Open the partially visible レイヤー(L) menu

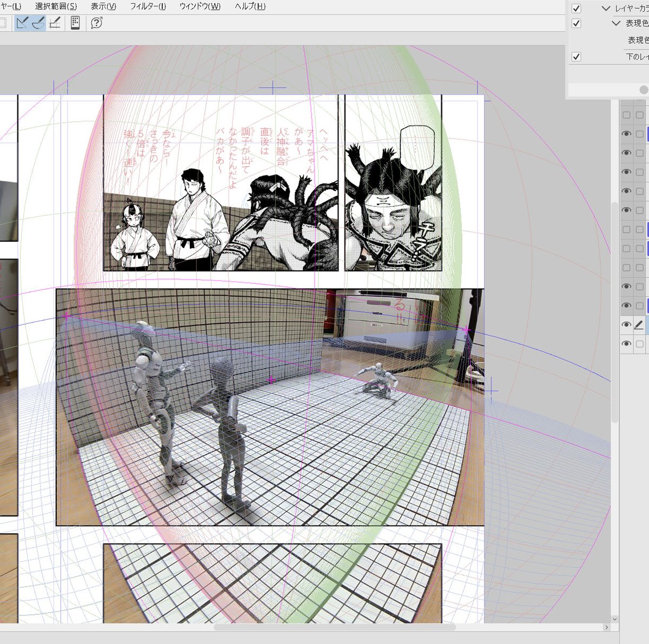(11, 6)
